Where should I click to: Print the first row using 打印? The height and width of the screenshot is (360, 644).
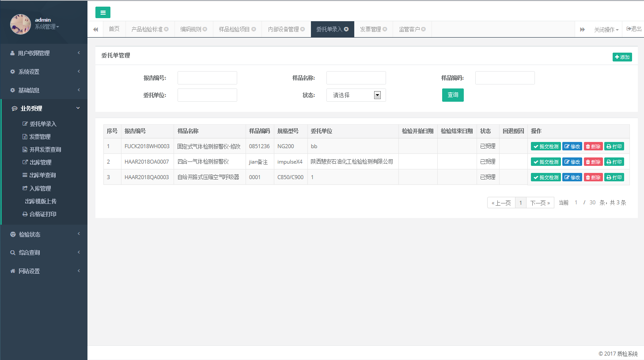[x=614, y=146]
